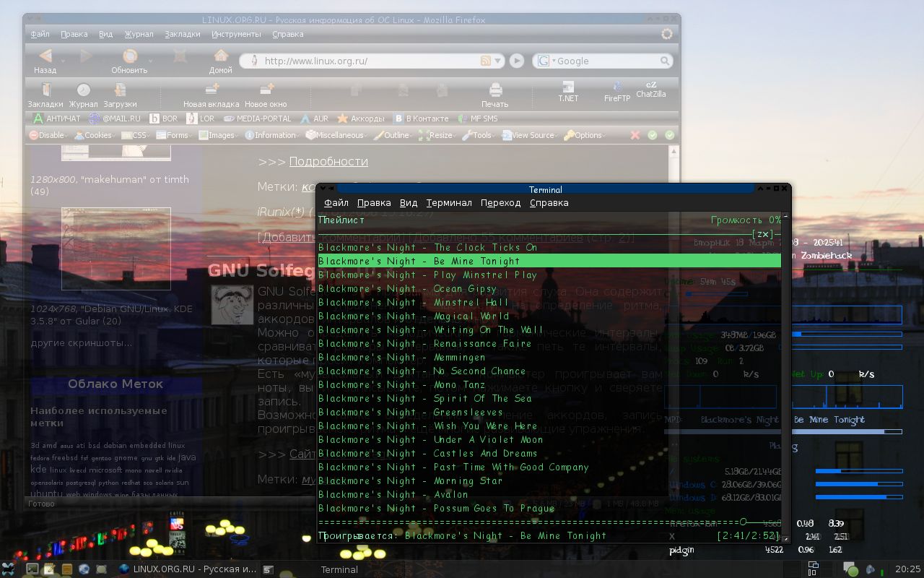Screen dimensions: 924x578
Task: Open address bar history dropdown arrow
Action: [498, 61]
